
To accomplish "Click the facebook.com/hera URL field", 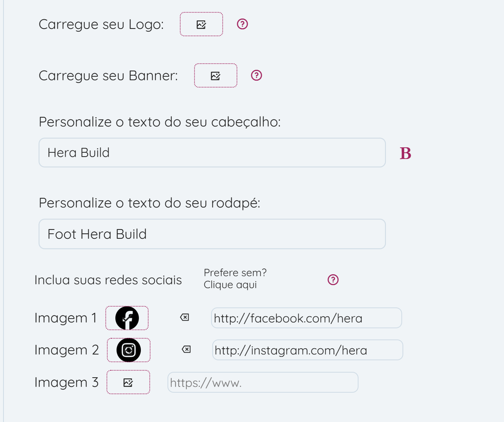I will coord(306,318).
